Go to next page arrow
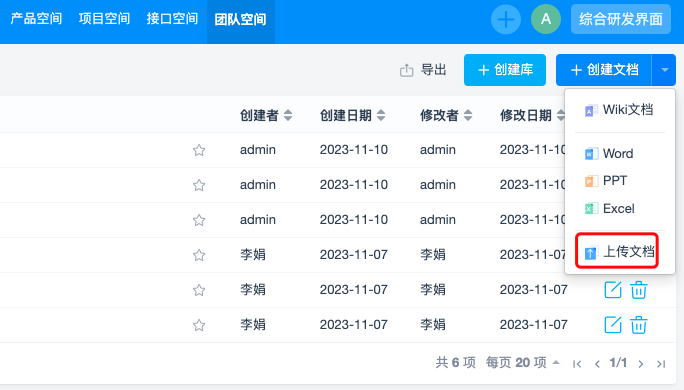Screen dimensions: 684x390 [x=640, y=363]
